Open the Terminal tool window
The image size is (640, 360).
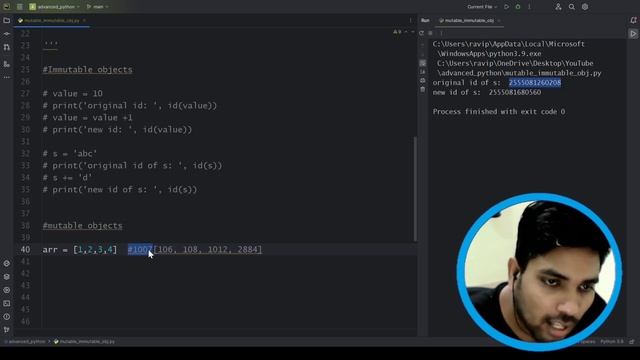pos(7,303)
